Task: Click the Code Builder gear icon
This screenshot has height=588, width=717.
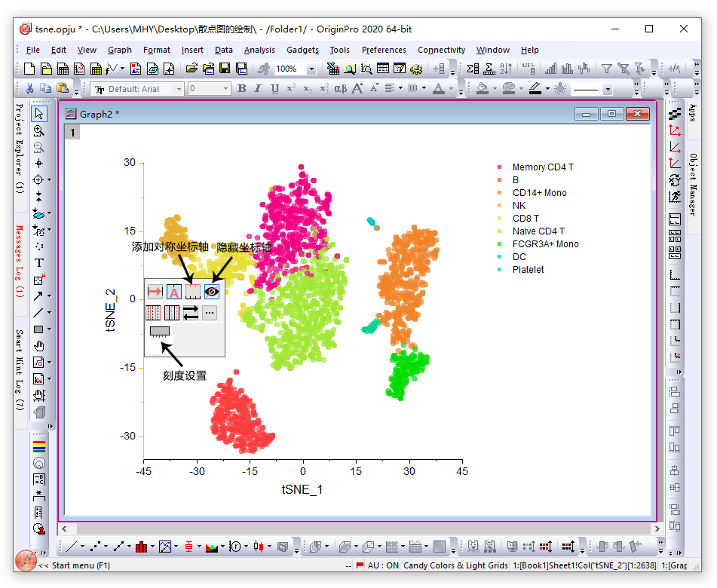Action: (x=415, y=69)
